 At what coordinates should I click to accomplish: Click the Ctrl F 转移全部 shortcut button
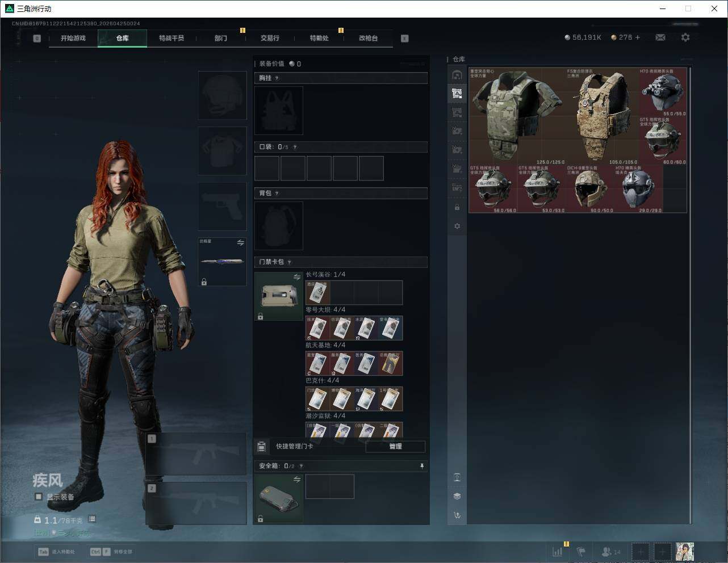[x=111, y=552]
